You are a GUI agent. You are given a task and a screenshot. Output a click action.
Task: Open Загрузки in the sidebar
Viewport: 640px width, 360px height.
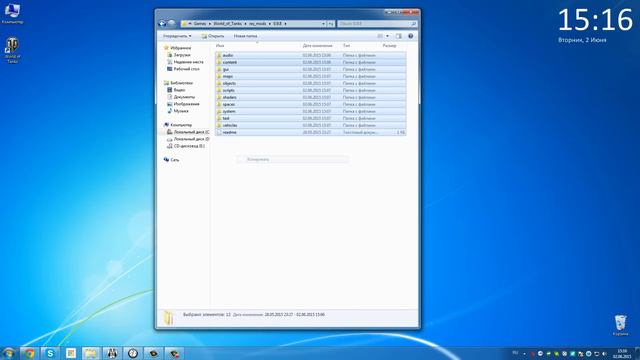(x=179, y=55)
